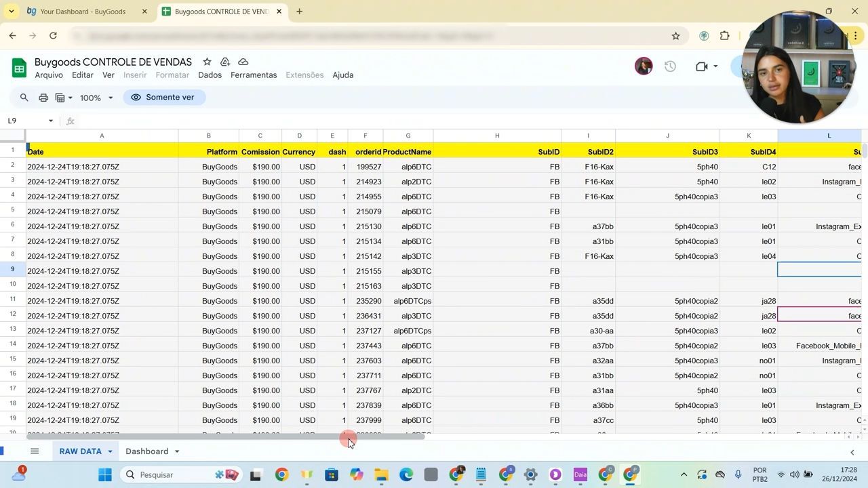Open Settings gear in taskbar
868x488 pixels.
(x=530, y=474)
